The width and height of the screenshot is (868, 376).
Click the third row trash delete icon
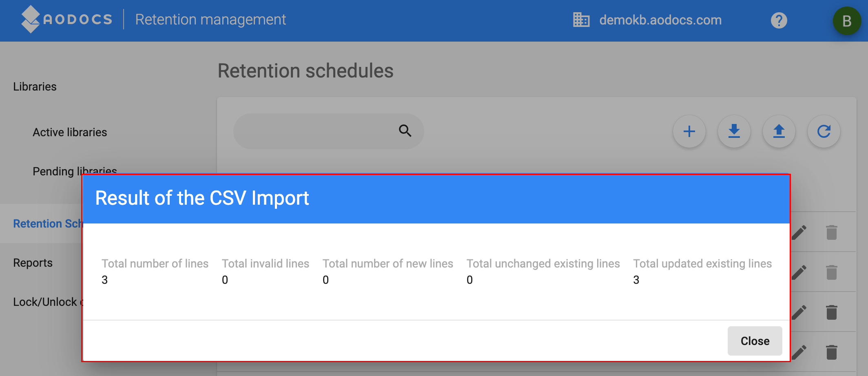coord(831,312)
